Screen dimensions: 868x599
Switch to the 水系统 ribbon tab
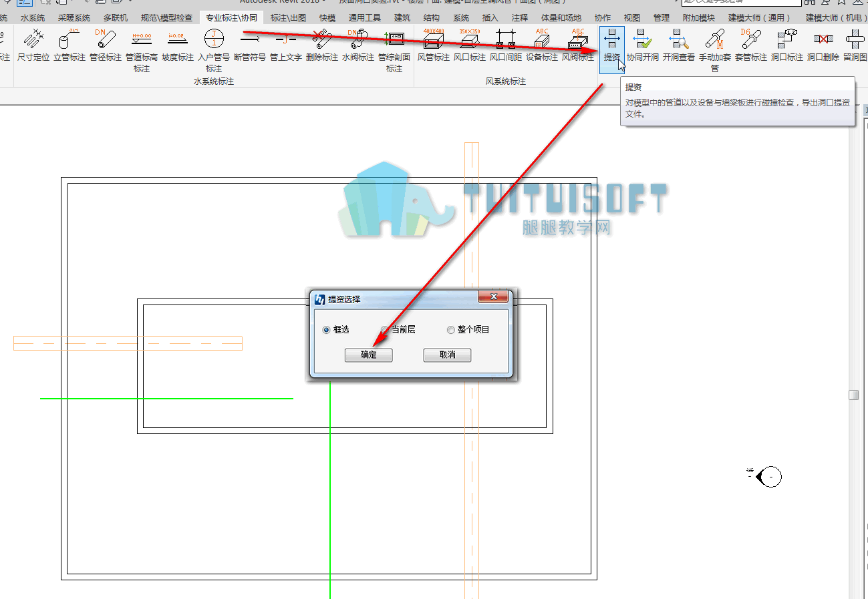coord(33,18)
